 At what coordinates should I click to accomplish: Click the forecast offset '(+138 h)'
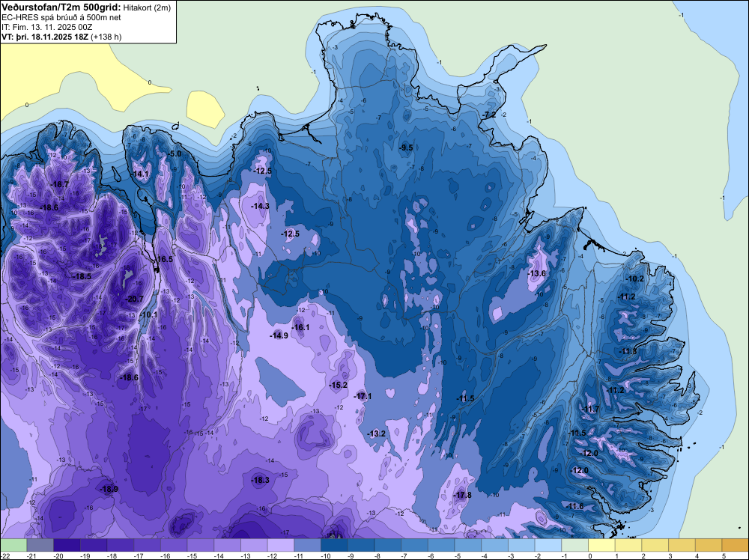[x=106, y=36]
